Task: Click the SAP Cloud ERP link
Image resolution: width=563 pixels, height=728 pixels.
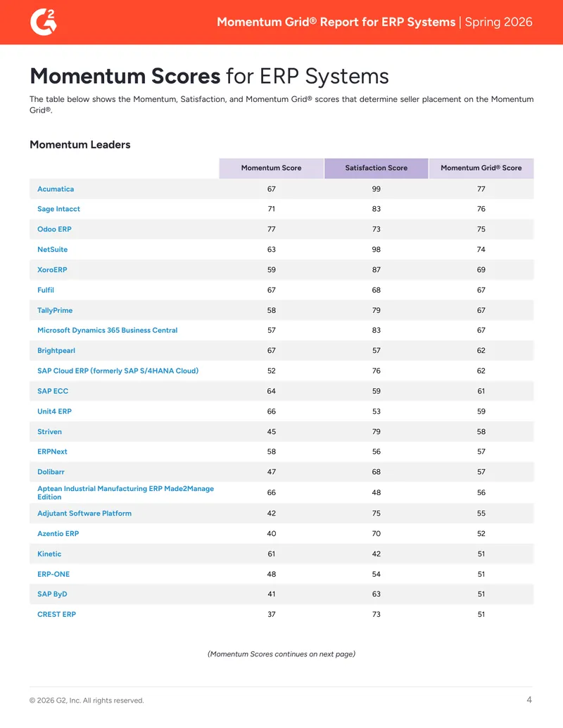Action: pyautogui.click(x=118, y=371)
